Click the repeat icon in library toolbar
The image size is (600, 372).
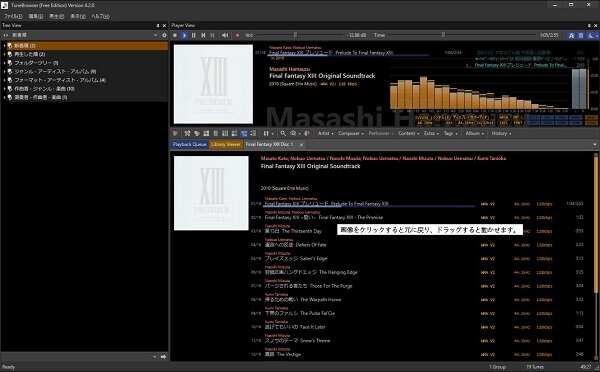tap(197, 133)
